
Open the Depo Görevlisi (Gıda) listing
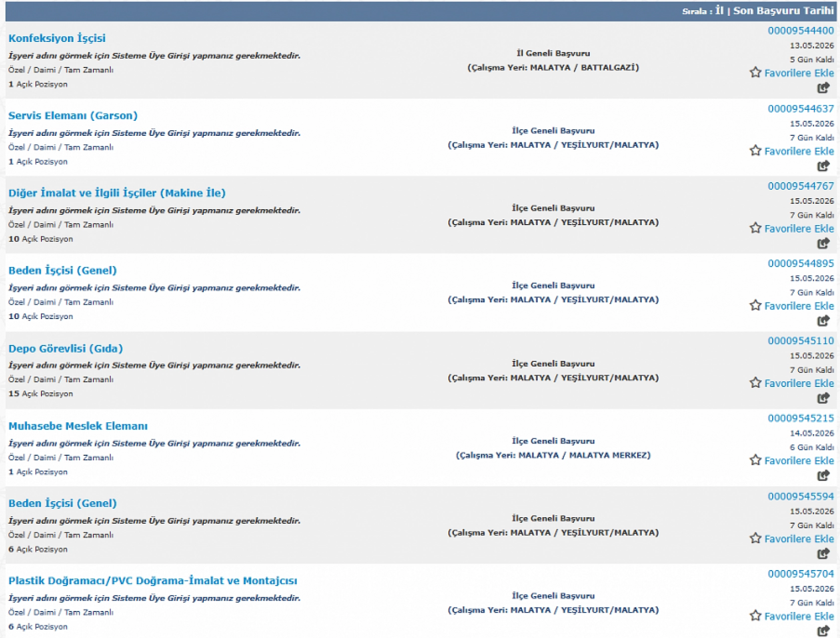pos(65,348)
